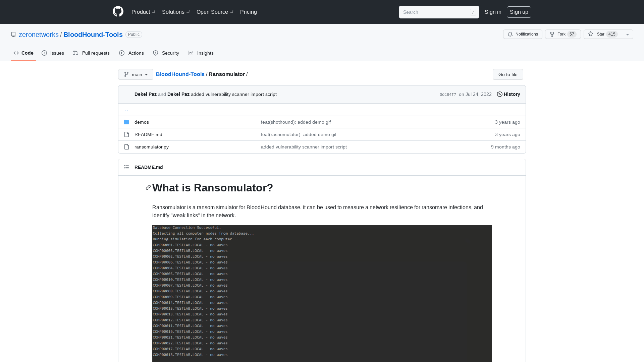
Task: Open the first Dekel Paz author link
Action: pyautogui.click(x=146, y=94)
